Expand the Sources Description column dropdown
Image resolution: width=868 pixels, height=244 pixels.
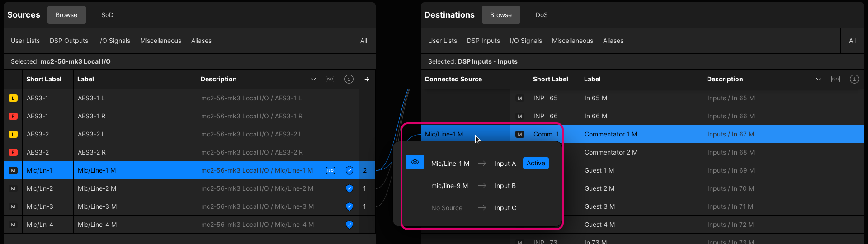coord(313,79)
